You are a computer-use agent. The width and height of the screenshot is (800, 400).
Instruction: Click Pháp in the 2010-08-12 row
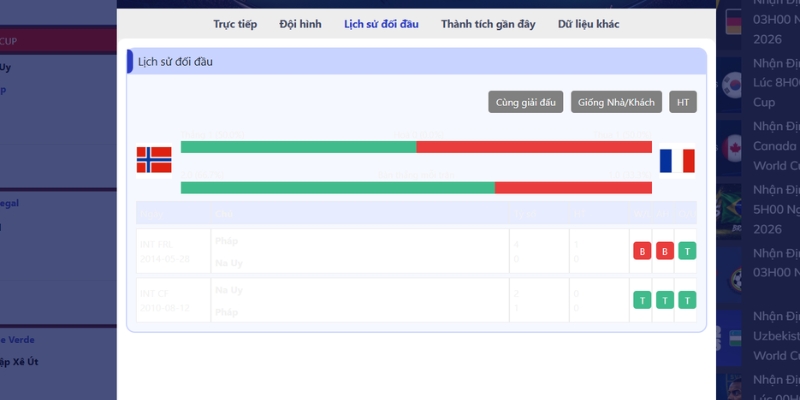pos(227,312)
